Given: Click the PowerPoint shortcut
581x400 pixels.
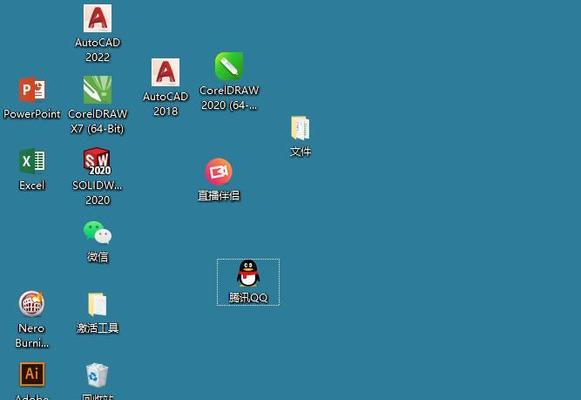Looking at the screenshot, I should click(32, 90).
